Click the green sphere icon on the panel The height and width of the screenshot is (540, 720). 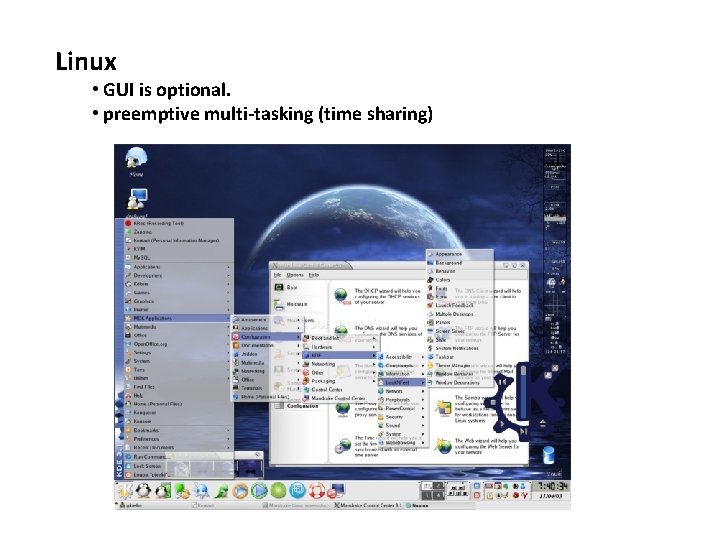[x=278, y=491]
